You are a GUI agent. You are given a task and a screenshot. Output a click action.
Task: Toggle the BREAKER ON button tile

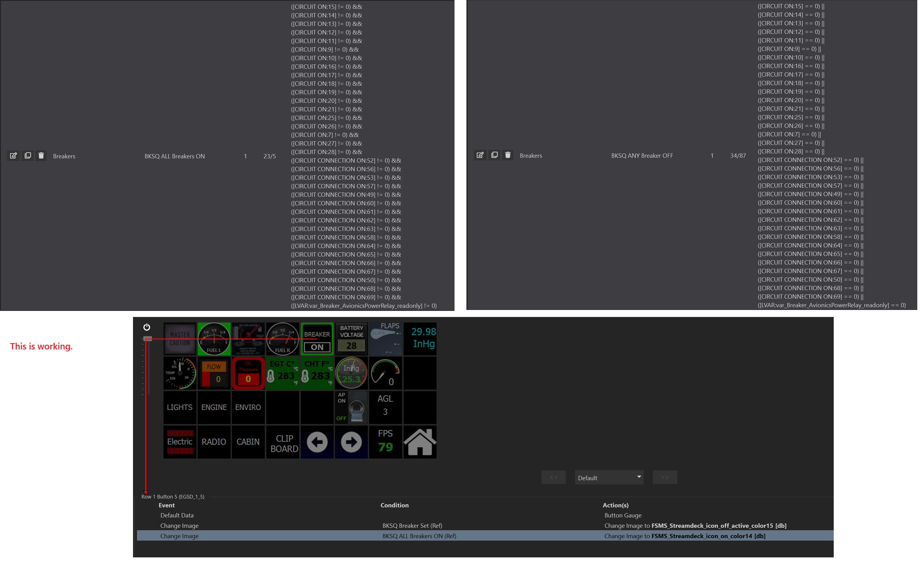pyautogui.click(x=317, y=338)
